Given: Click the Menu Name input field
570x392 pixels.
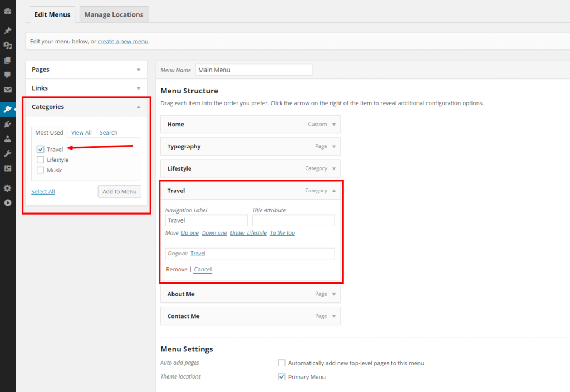Looking at the screenshot, I should [x=254, y=70].
